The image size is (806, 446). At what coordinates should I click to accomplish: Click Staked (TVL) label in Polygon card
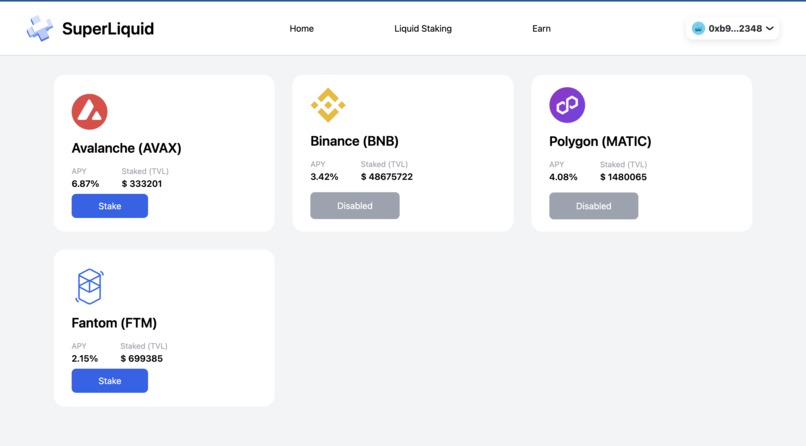(624, 164)
